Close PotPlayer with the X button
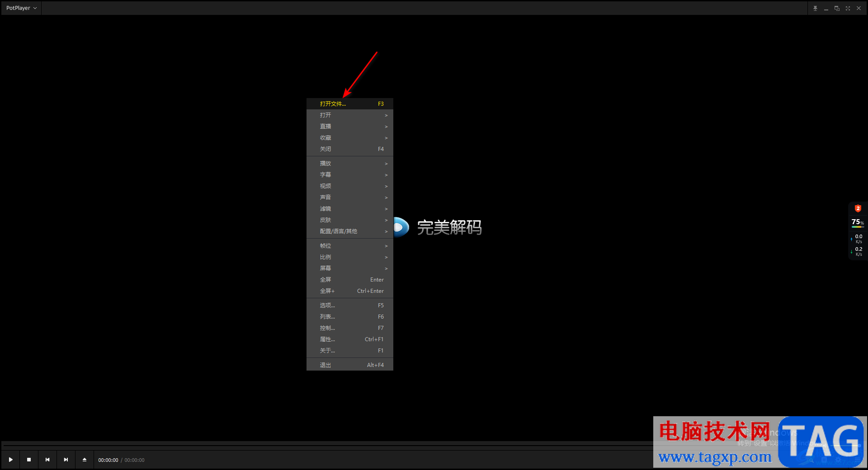The image size is (868, 470). tap(859, 8)
